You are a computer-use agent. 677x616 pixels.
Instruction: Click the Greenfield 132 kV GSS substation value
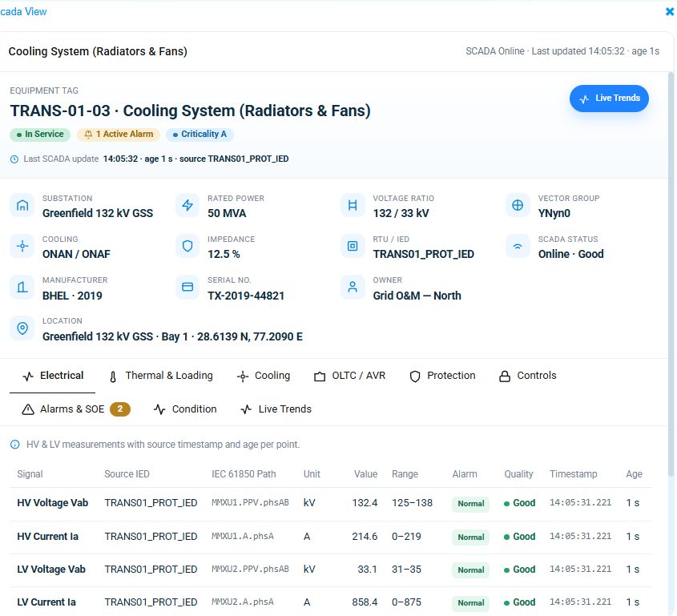point(98,214)
